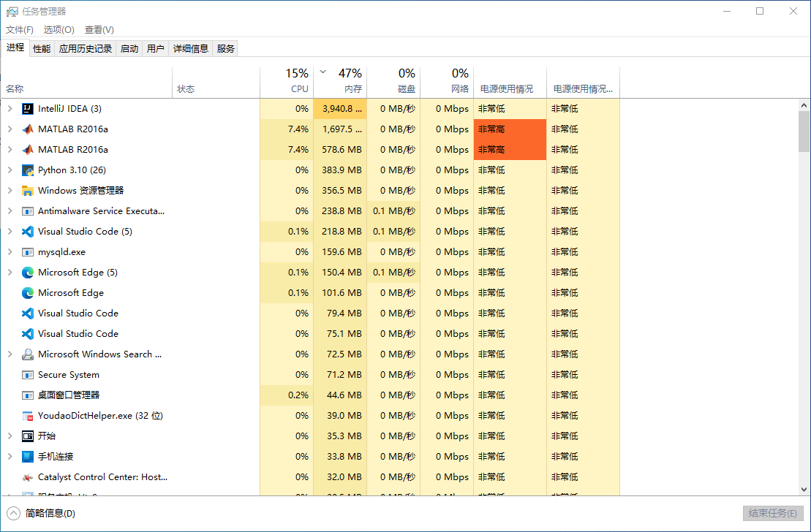Click the Antimalware Service Executable icon
Viewport: 811px width, 532px height.
point(27,211)
